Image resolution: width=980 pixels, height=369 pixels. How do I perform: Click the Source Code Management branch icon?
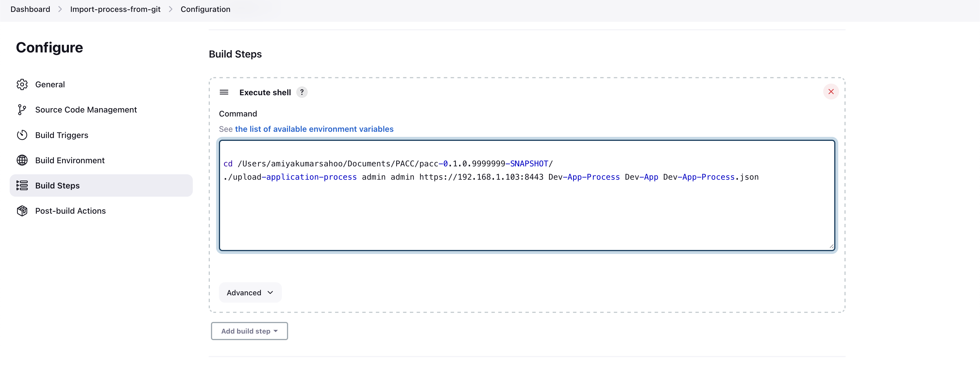coord(22,110)
